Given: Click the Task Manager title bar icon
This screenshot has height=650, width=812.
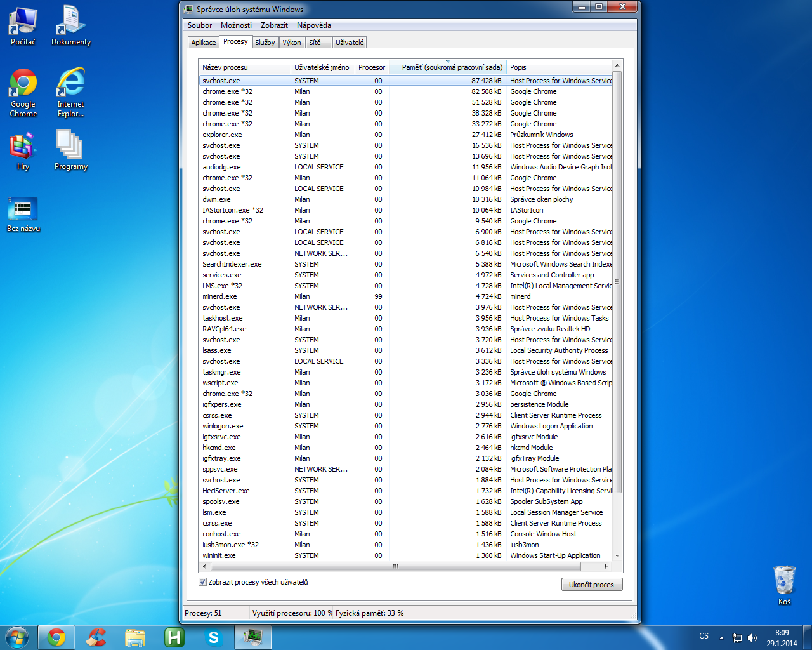Looking at the screenshot, I should pos(189,9).
